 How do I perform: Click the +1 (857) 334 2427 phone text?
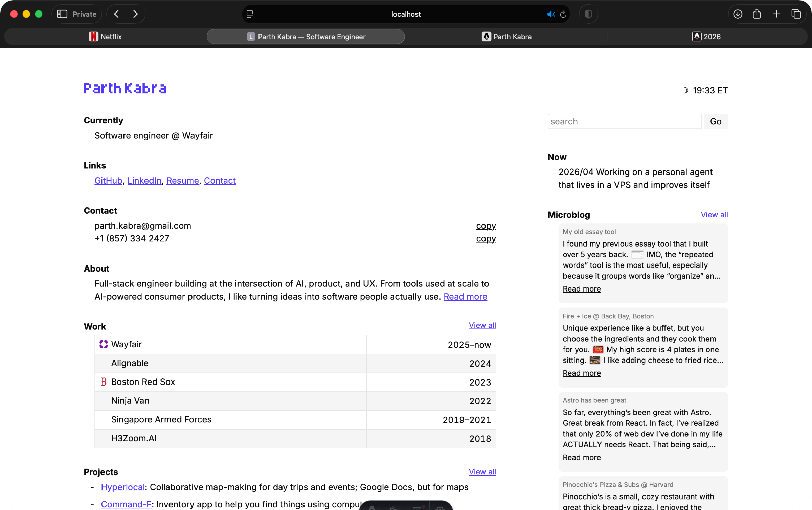pyautogui.click(x=132, y=238)
